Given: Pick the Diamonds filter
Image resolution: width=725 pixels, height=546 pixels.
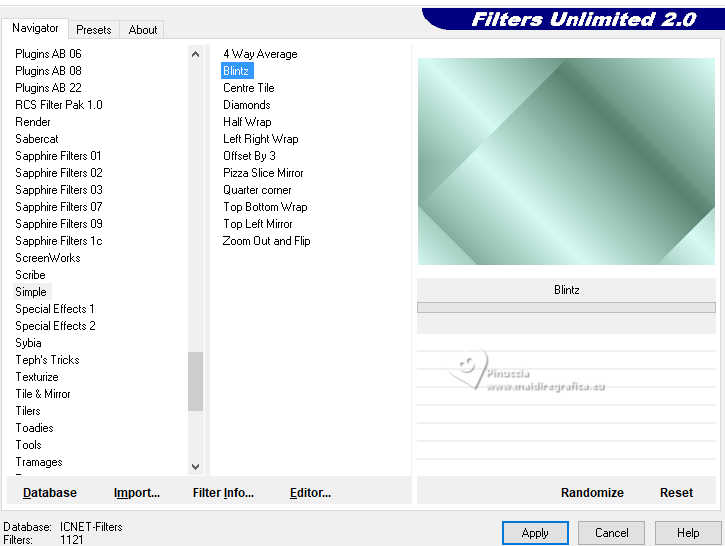Looking at the screenshot, I should coord(246,105).
